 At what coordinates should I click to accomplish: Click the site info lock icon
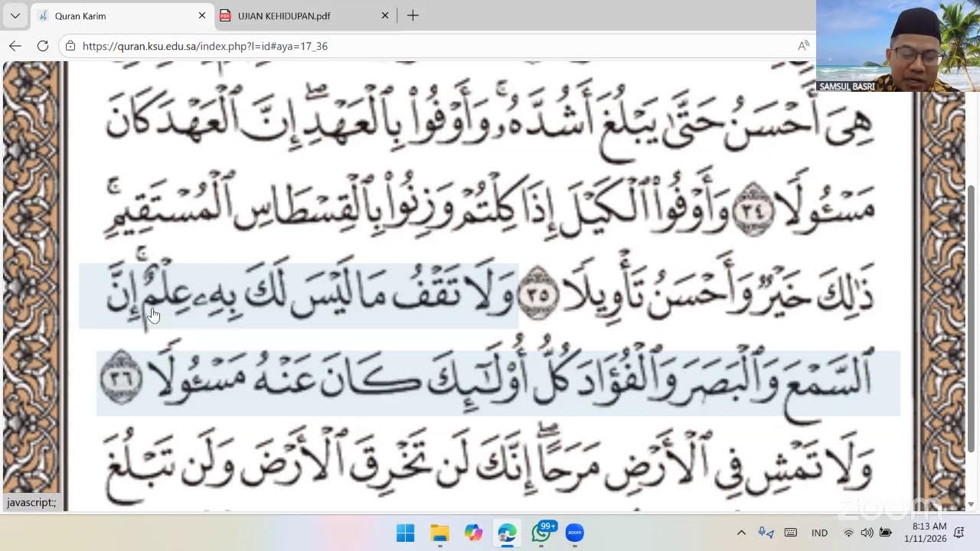pos(70,46)
